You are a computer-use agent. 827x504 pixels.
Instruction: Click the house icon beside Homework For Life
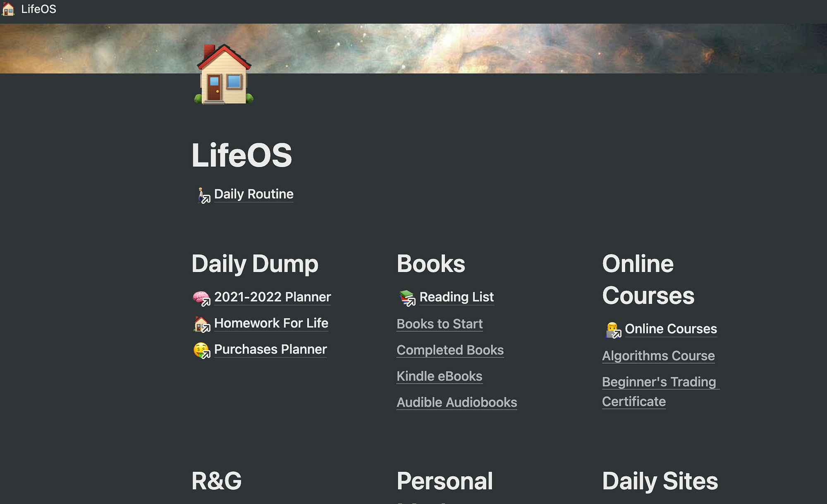201,324
